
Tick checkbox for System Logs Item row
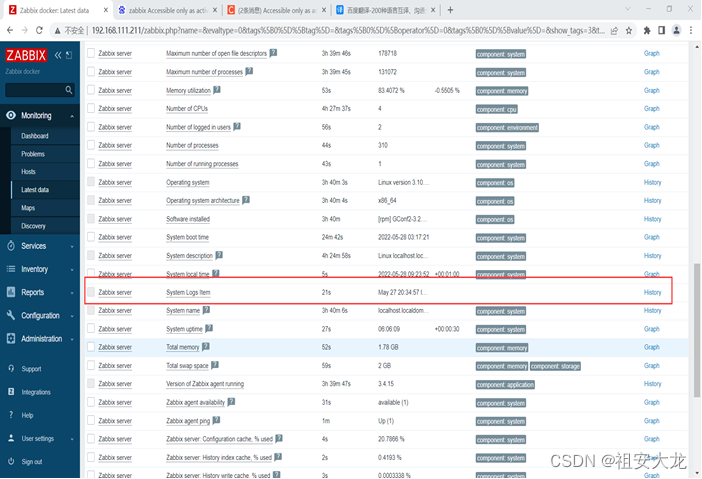pos(91,292)
